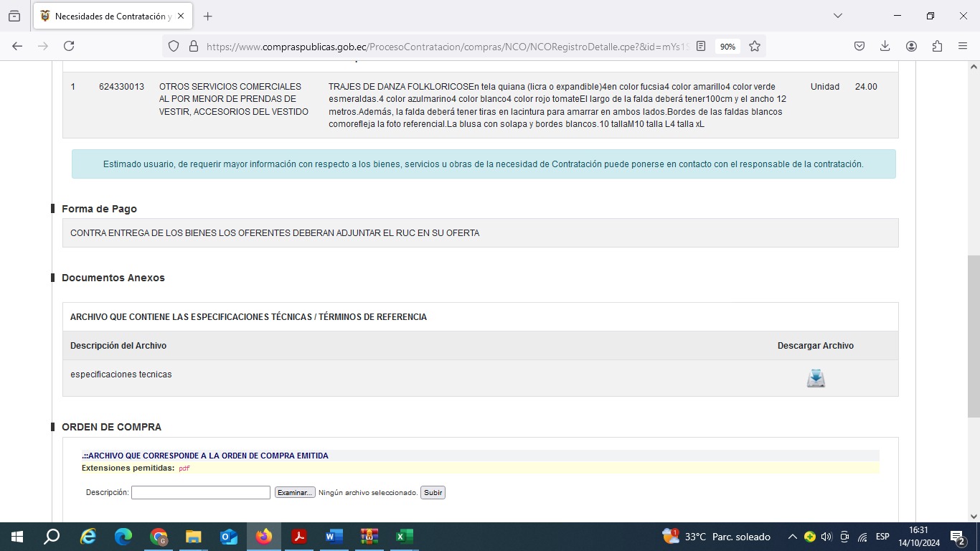Expand the list all tabs dropdown
The width and height of the screenshot is (980, 551).
pos(837,16)
